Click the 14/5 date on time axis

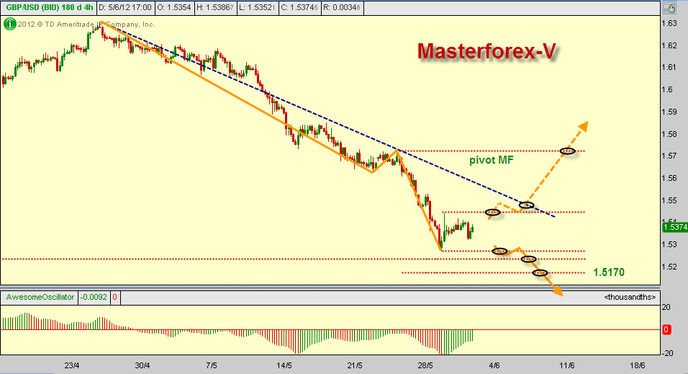(284, 365)
